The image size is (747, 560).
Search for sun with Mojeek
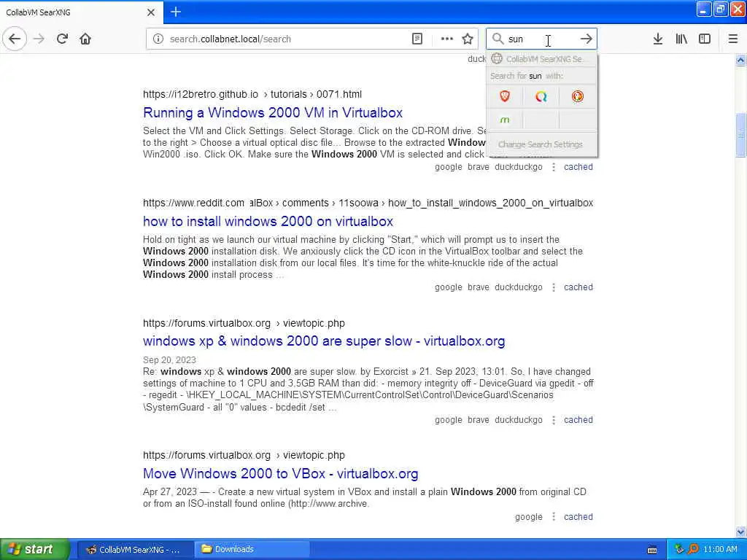tap(505, 120)
